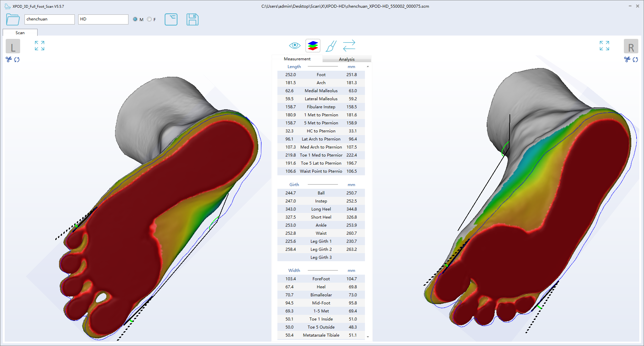Viewport: 644px width, 346px height.
Task: Click the left foot scissors cut icon
Action: (9, 59)
